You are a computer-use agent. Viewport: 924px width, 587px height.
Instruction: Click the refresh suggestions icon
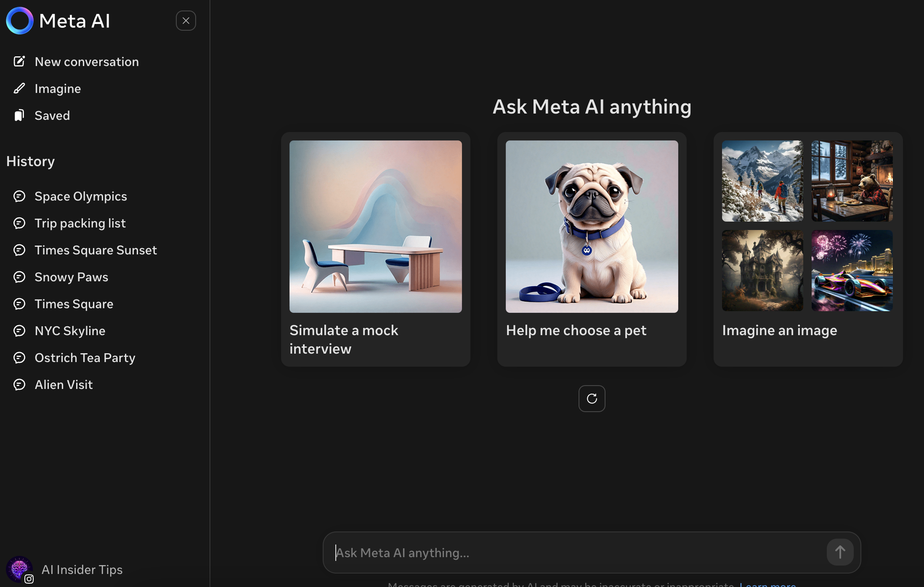click(x=592, y=398)
